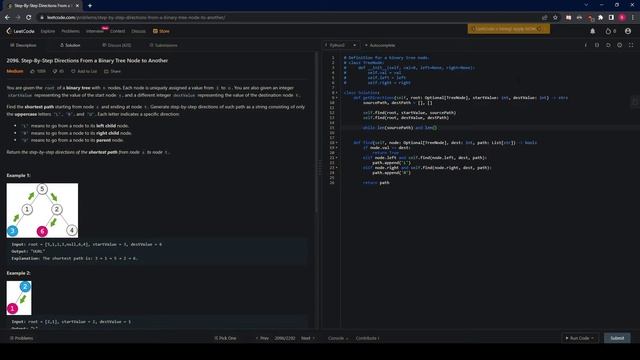
Task: Switch to the Submissions tab
Action: [163, 45]
